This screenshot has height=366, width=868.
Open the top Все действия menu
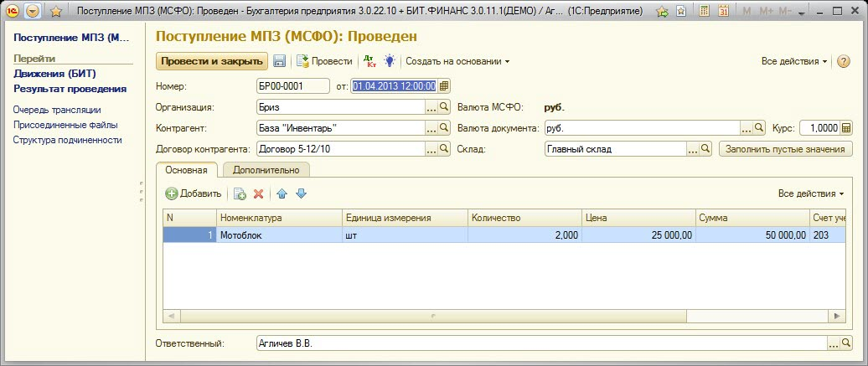[793, 61]
